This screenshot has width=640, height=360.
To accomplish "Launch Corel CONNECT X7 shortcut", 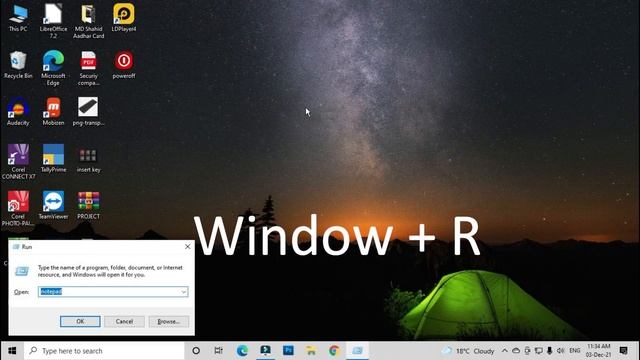I will 18,162.
